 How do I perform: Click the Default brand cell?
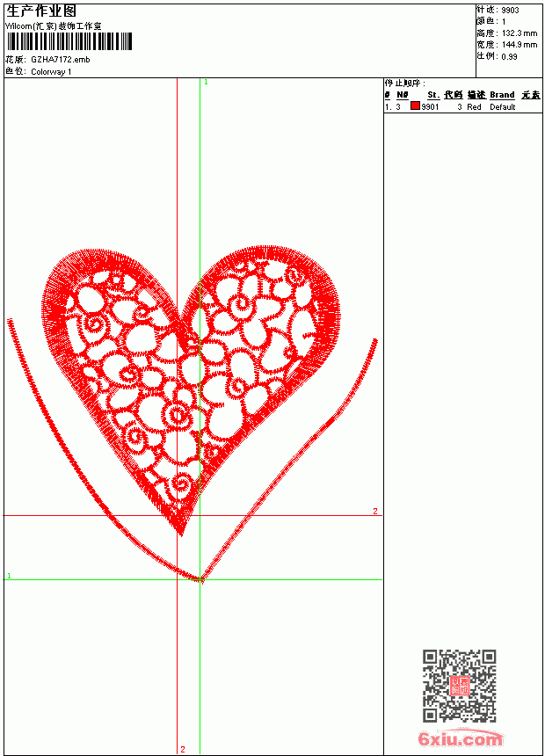tap(503, 107)
